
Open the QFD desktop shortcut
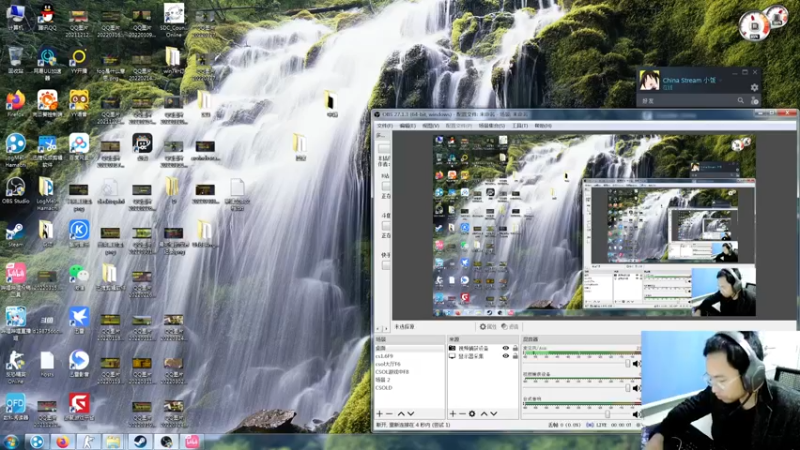[15, 407]
